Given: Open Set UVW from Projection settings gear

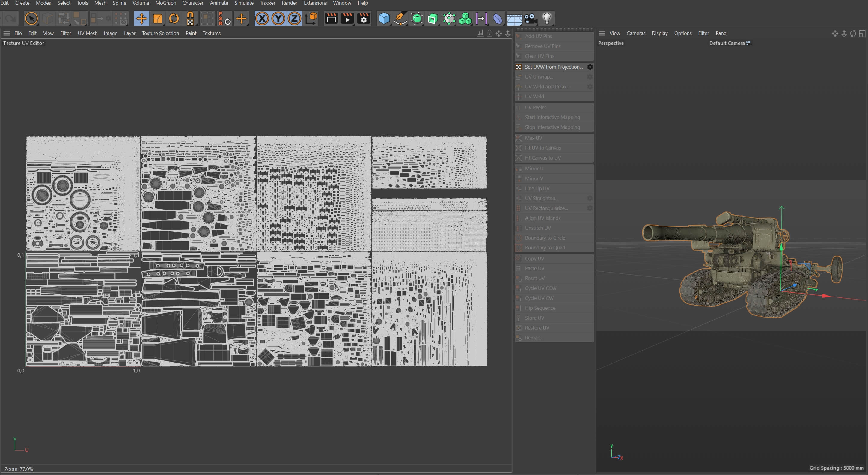Looking at the screenshot, I should point(590,67).
